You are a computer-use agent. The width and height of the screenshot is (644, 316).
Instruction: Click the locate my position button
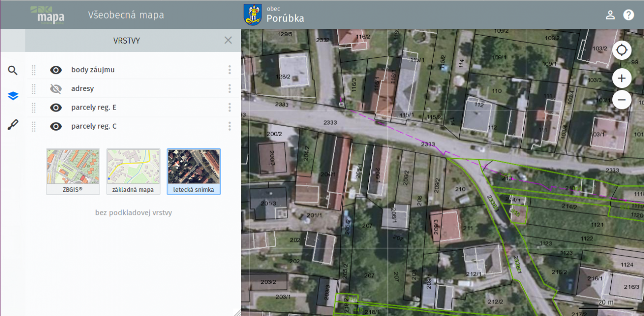(622, 50)
